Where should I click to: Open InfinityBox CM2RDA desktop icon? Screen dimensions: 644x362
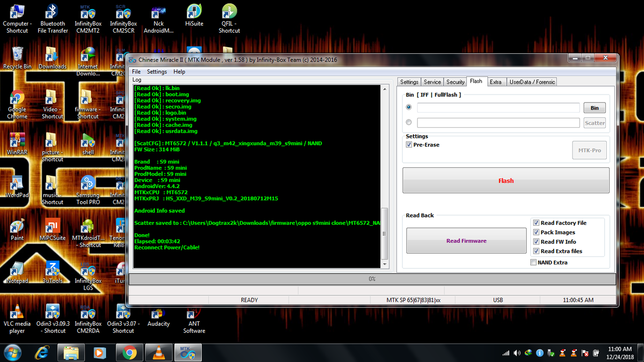point(88,319)
